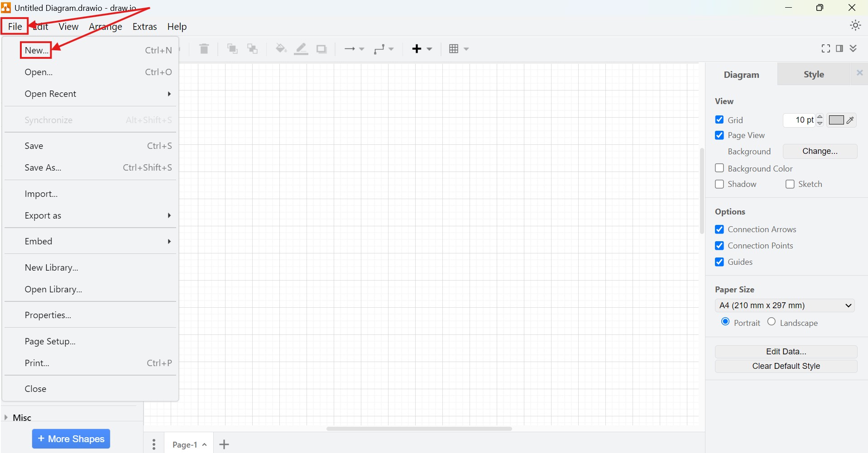
Task: Toggle the Connection Points checkbox
Action: coord(719,246)
